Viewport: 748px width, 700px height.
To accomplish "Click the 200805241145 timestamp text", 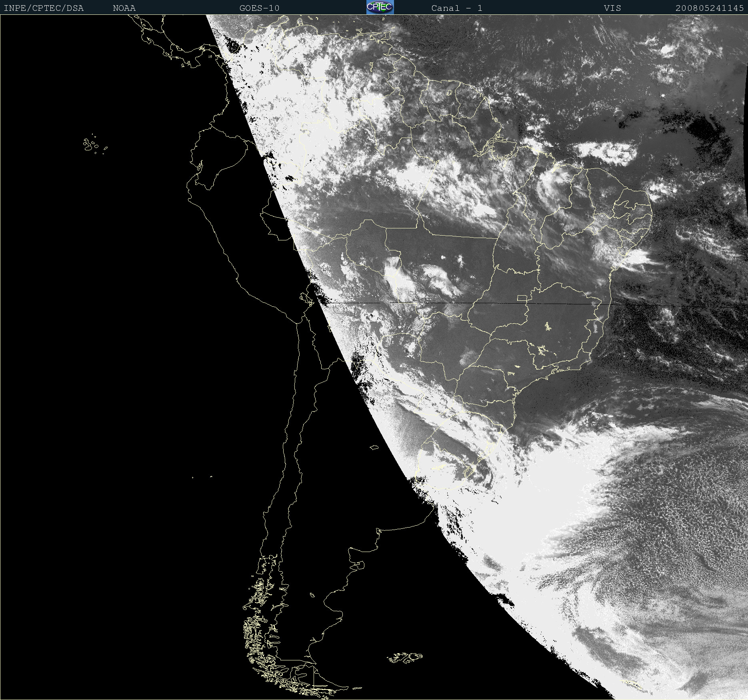I will (x=710, y=8).
